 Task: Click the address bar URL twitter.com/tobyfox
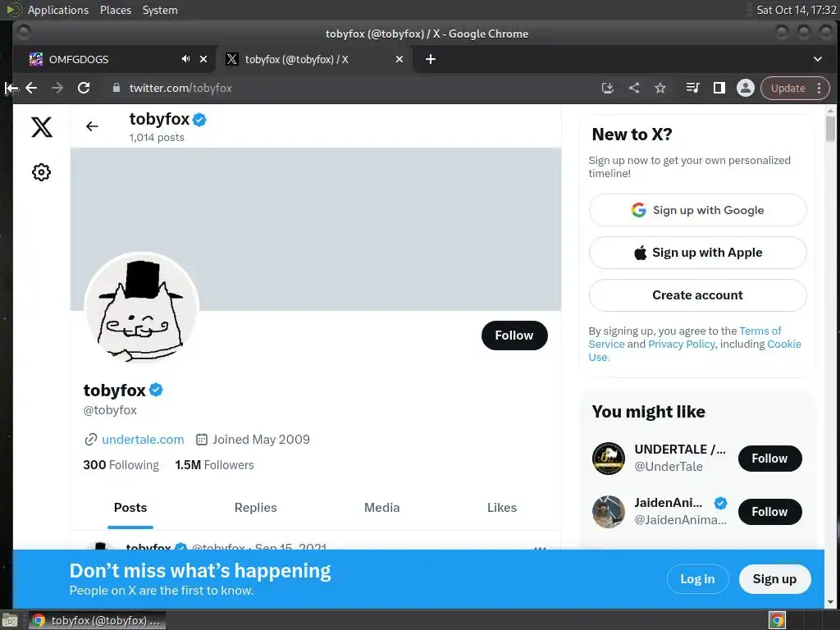[180, 88]
